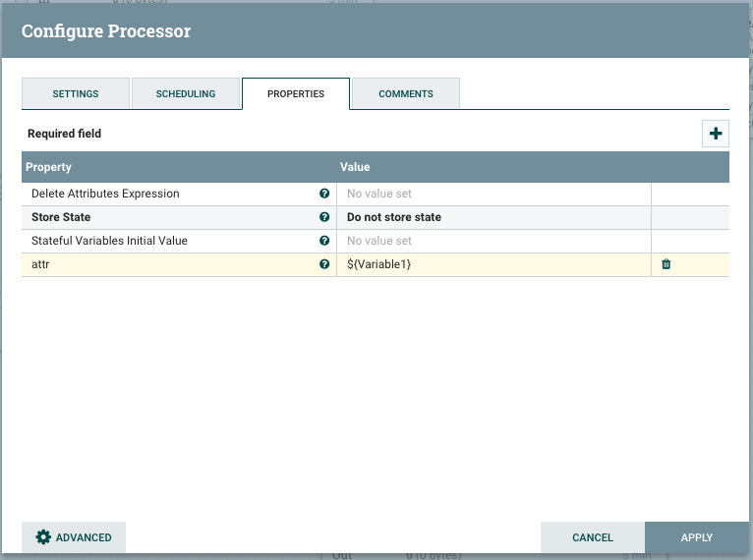
Task: Open the Store State value dropdown
Action: point(492,217)
